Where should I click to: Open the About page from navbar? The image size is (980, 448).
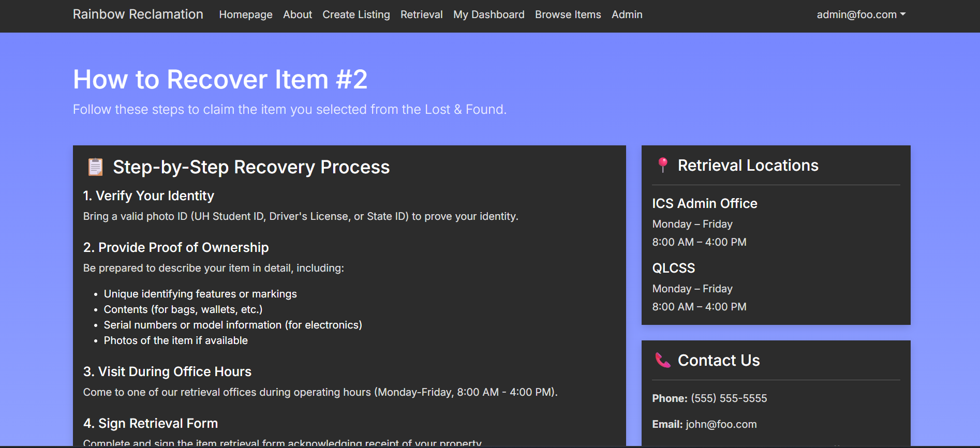point(297,14)
